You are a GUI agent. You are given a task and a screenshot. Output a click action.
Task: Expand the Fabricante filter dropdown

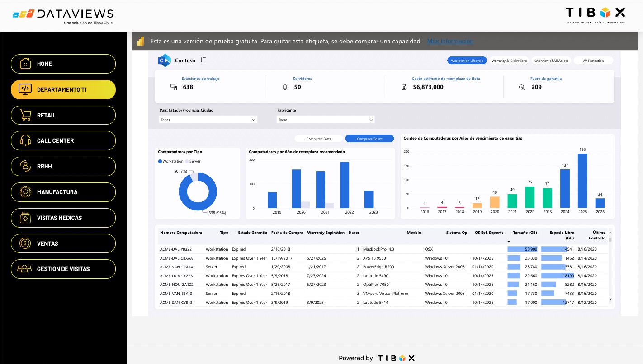pyautogui.click(x=326, y=119)
